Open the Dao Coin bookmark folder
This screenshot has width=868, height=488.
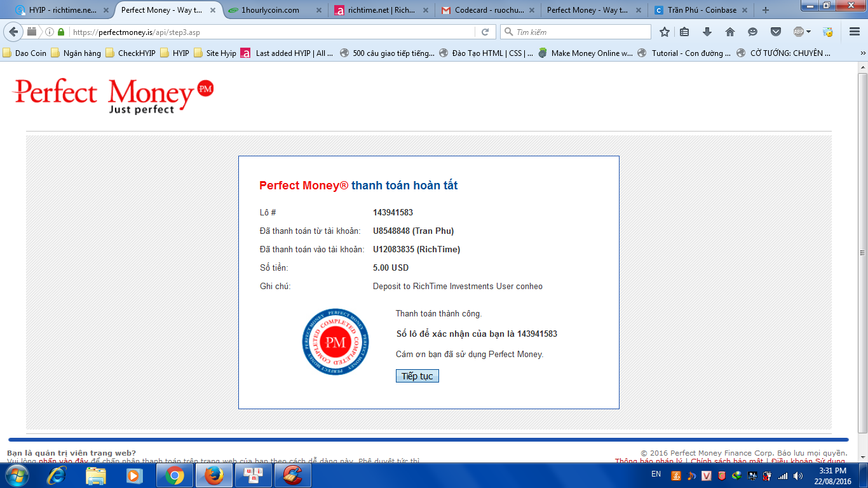(x=25, y=53)
